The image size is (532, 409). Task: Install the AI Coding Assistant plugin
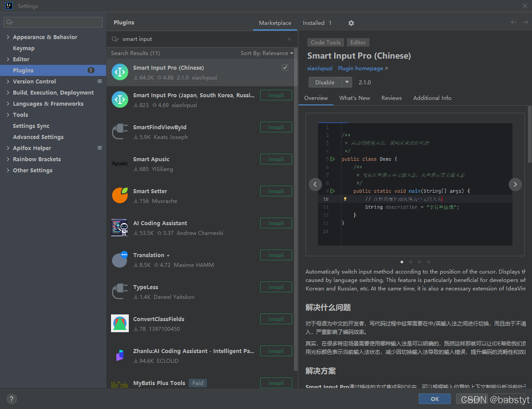[x=276, y=223]
